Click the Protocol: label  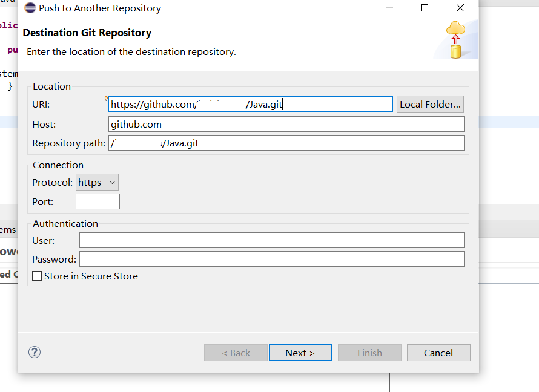pyautogui.click(x=52, y=182)
